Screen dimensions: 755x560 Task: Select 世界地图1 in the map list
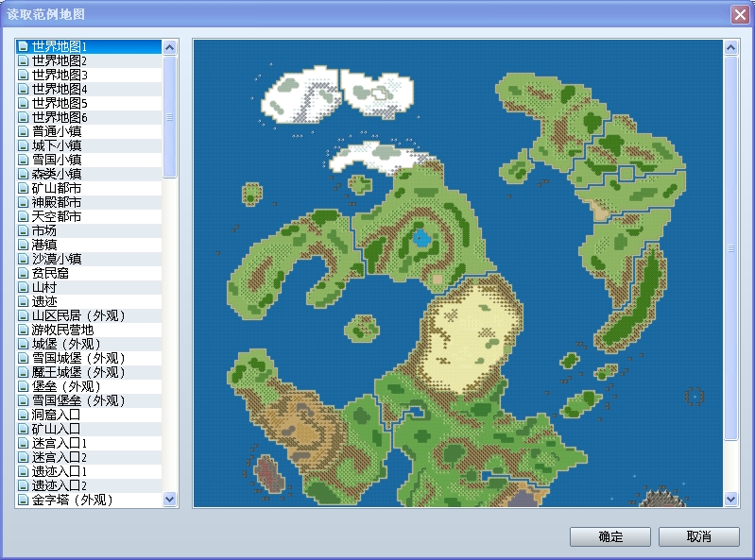coord(89,46)
